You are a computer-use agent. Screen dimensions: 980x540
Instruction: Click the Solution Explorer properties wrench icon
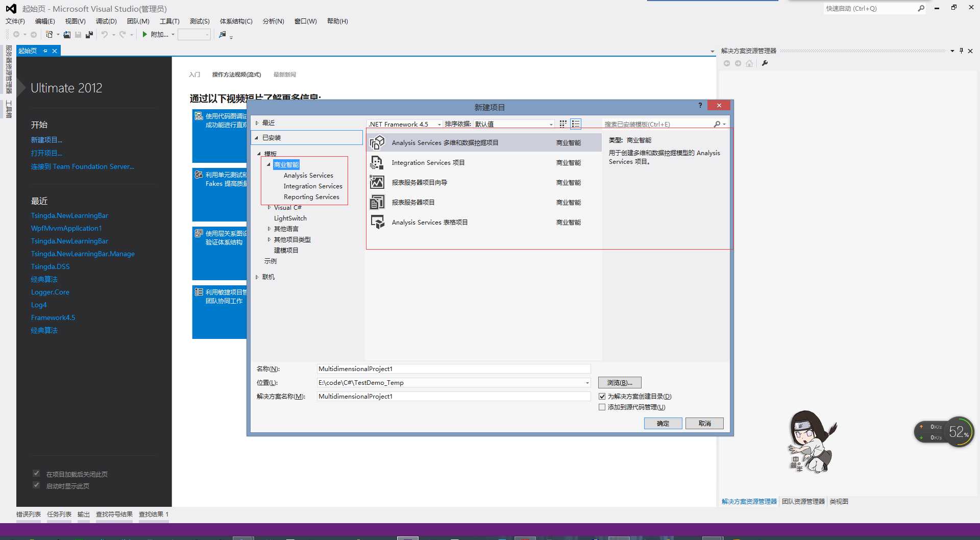[x=765, y=63]
